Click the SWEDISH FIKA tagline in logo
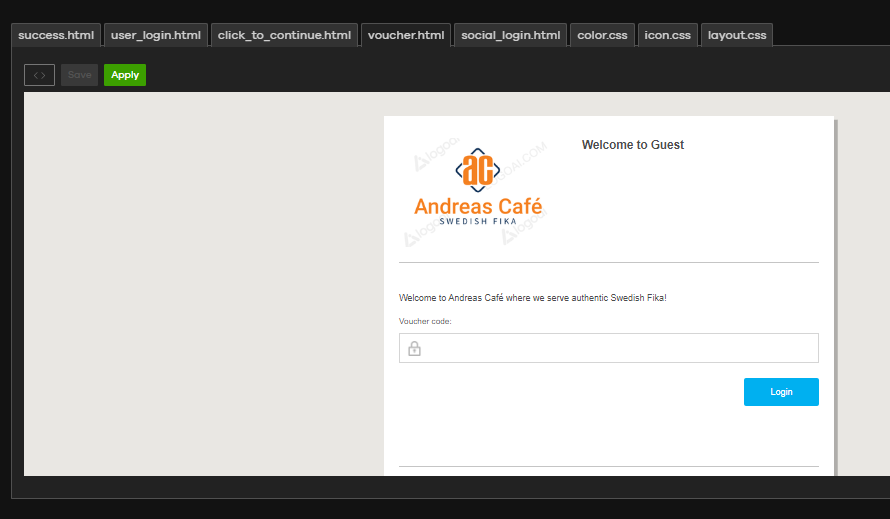The height and width of the screenshot is (519, 890). click(478, 222)
